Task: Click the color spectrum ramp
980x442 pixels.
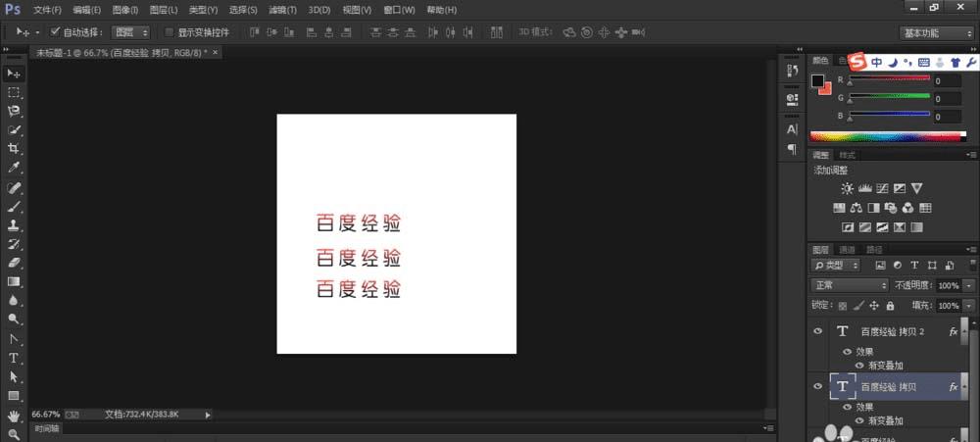Action: (x=888, y=135)
